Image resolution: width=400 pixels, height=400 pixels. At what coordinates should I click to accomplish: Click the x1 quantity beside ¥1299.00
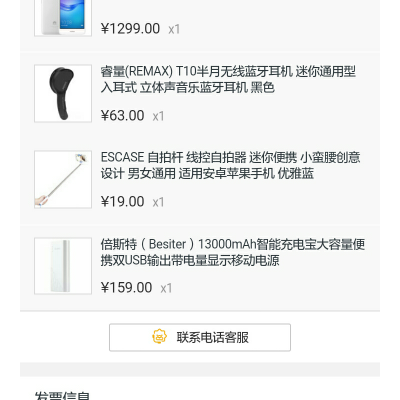coord(174,29)
